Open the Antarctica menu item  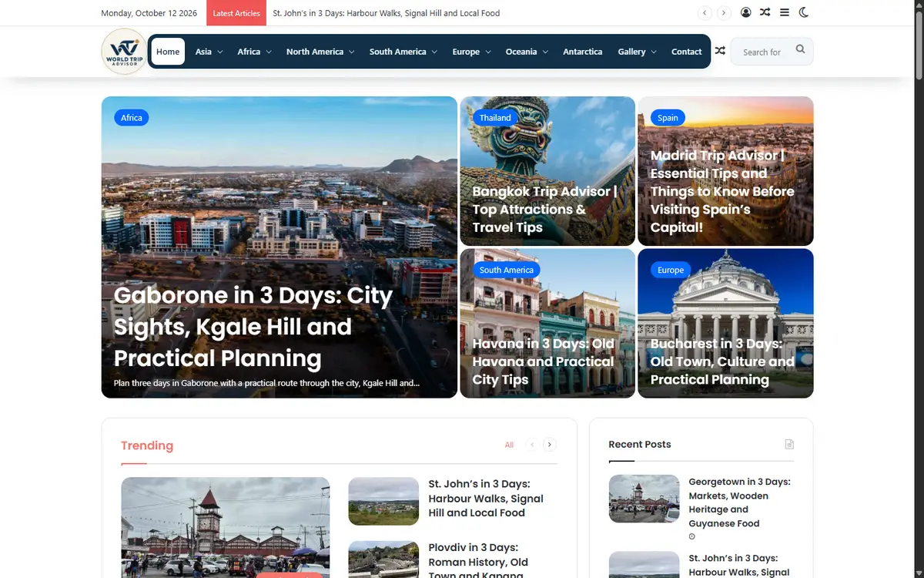point(583,52)
